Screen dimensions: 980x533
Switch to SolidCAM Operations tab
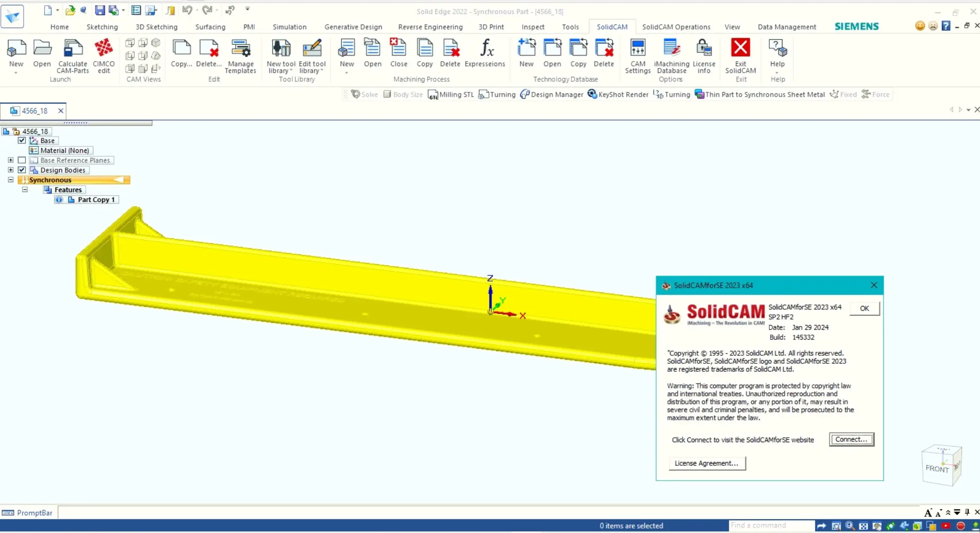[x=676, y=27]
